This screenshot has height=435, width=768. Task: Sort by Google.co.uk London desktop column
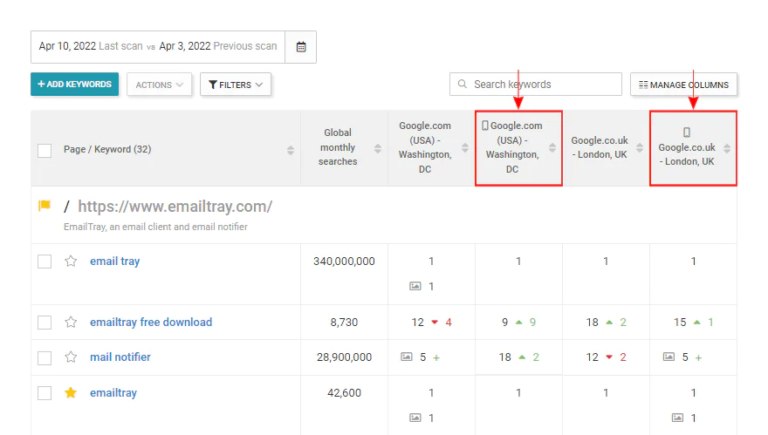coord(639,147)
